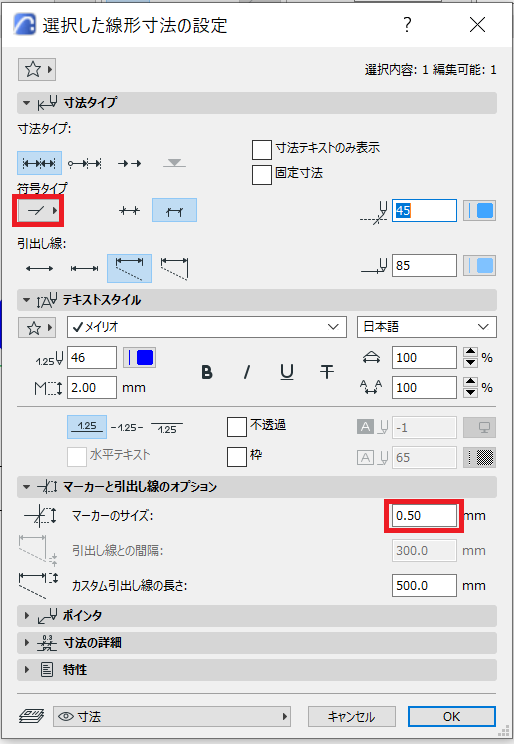Open the メイリオ font dropdown
The width and height of the screenshot is (514, 744).
click(206, 327)
